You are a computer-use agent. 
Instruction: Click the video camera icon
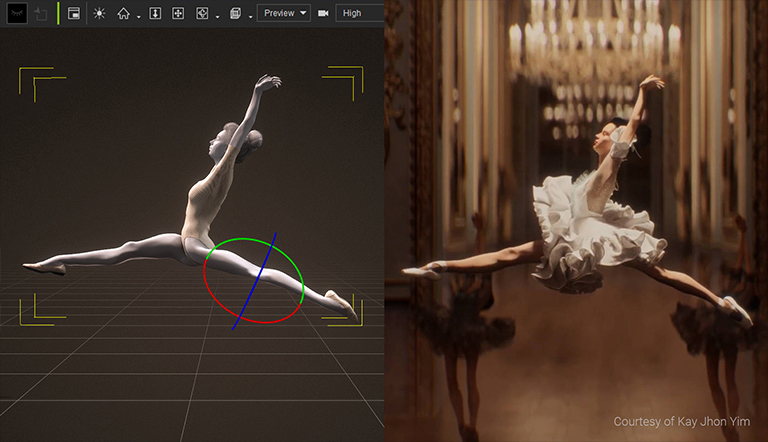(323, 14)
